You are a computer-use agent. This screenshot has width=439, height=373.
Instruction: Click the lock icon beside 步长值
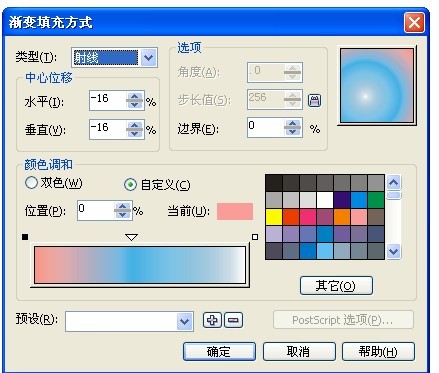tap(314, 100)
